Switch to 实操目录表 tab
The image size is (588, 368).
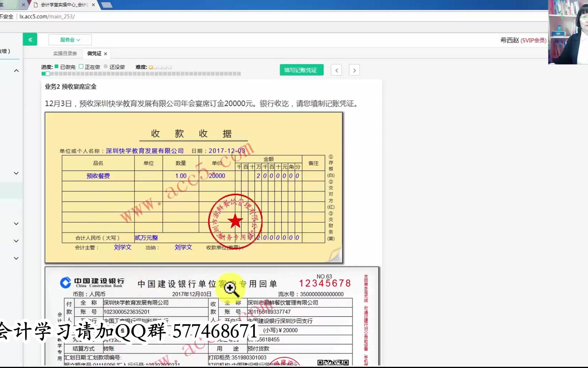pos(65,53)
